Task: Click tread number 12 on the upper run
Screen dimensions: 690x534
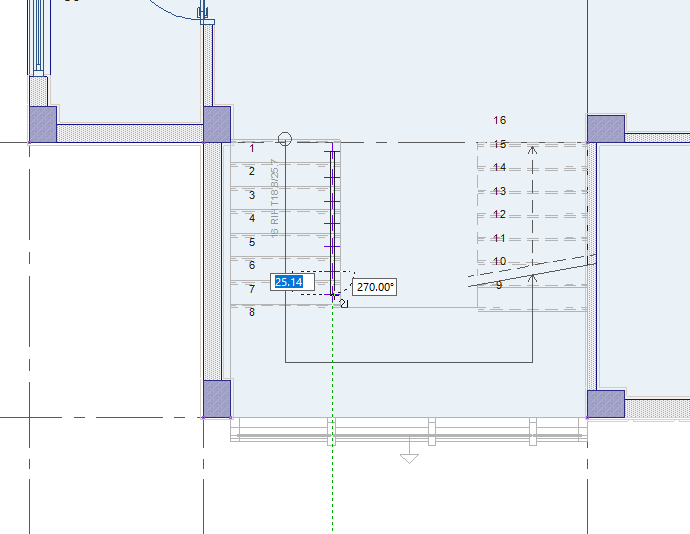Action: click(499, 214)
